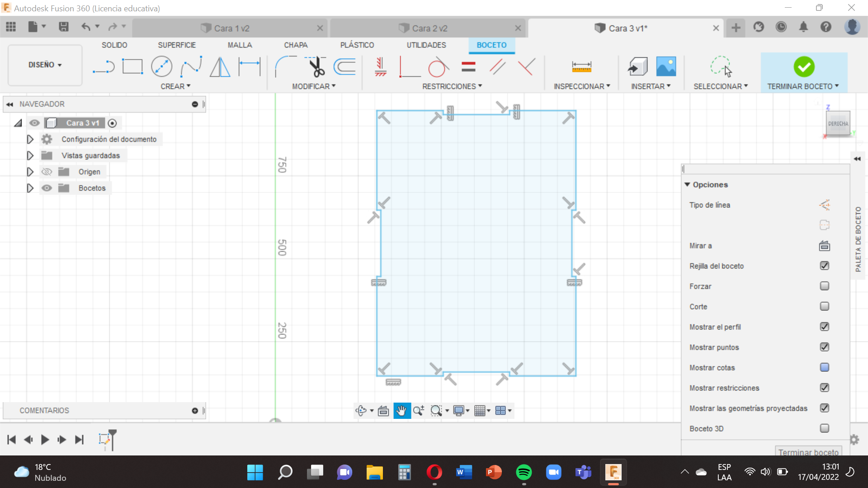
Task: Switch to the SUPERFICIE tab
Action: (x=177, y=45)
